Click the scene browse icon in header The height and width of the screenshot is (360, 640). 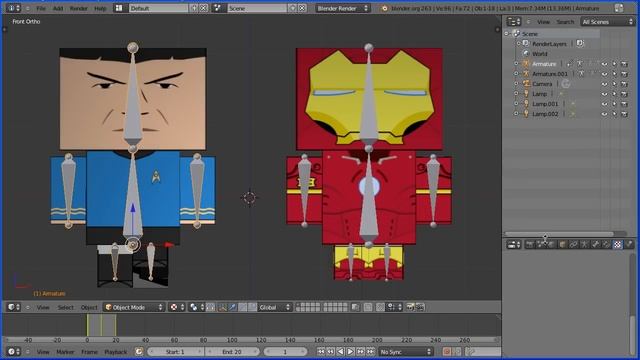(x=218, y=8)
